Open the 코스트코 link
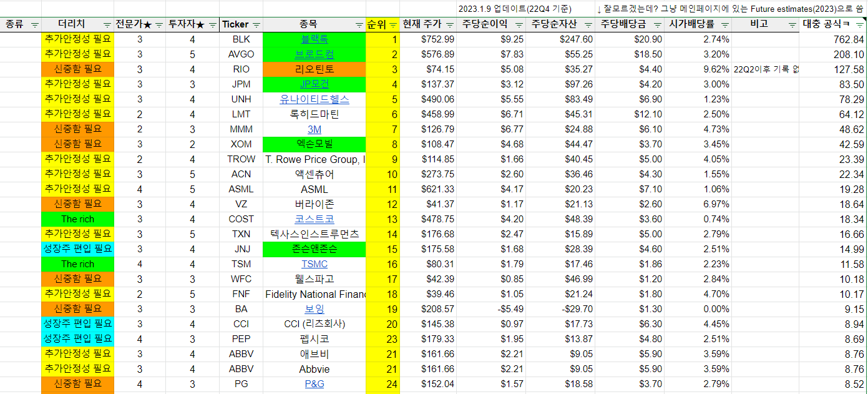 coord(314,219)
